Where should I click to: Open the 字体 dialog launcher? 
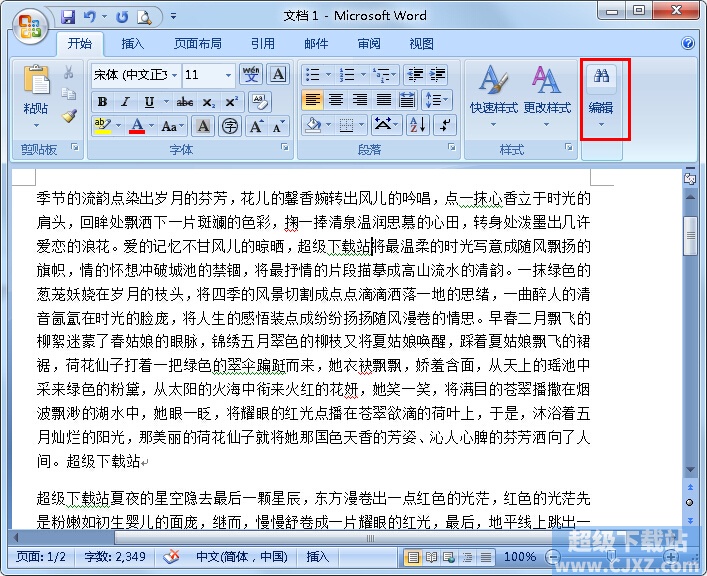[x=285, y=147]
